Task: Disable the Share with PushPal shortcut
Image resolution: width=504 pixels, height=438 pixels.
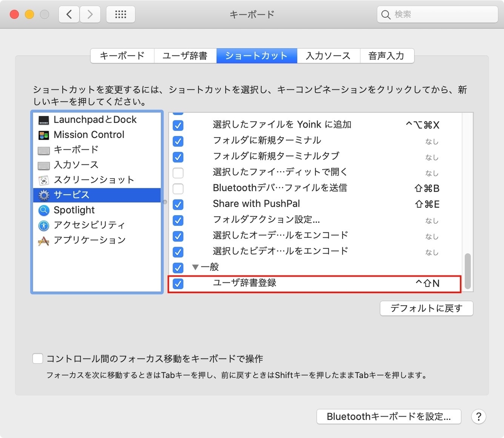Action: (x=178, y=205)
